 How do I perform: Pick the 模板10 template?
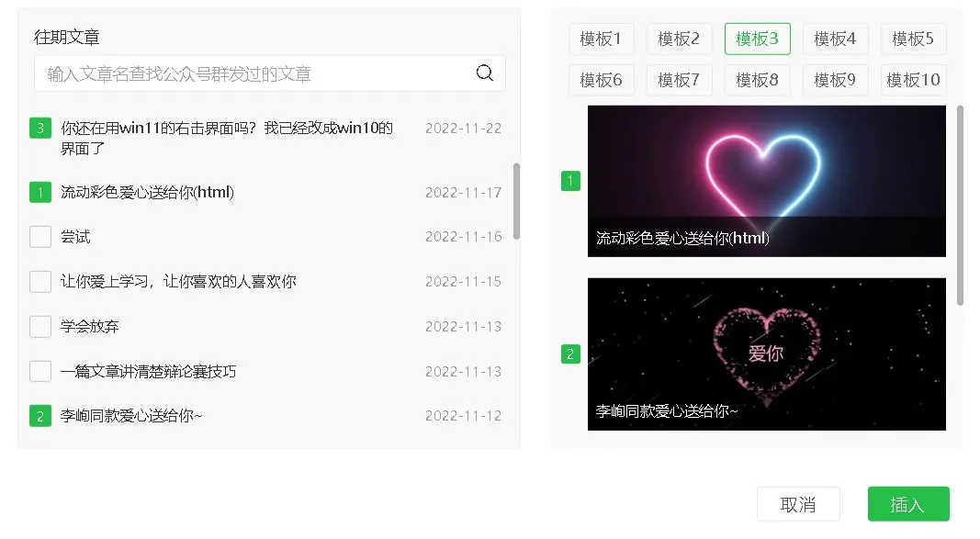click(913, 80)
